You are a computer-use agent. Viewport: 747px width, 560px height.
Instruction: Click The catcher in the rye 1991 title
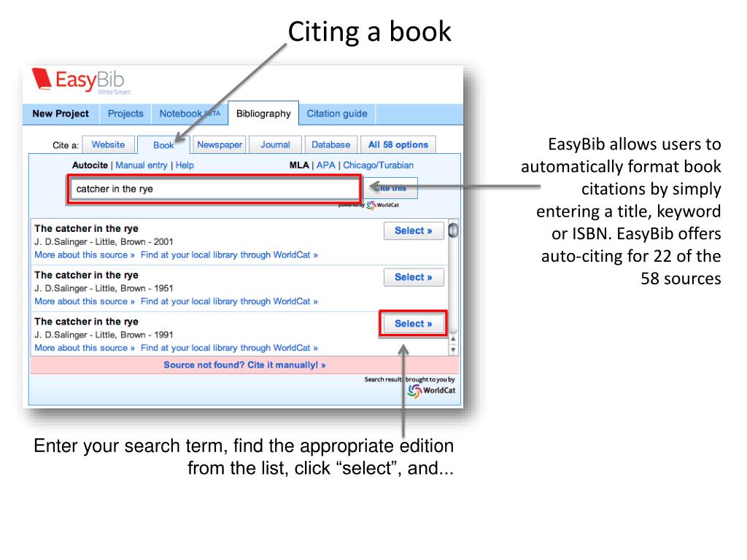click(86, 322)
